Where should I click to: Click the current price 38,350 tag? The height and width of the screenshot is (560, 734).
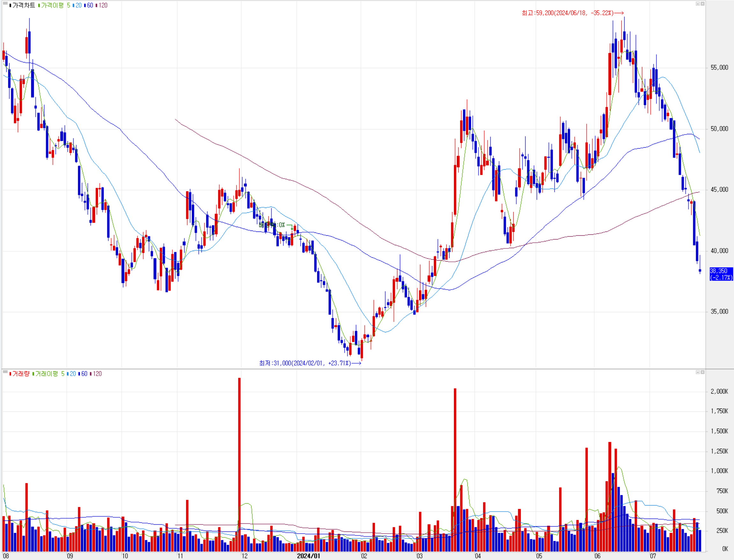(x=721, y=274)
